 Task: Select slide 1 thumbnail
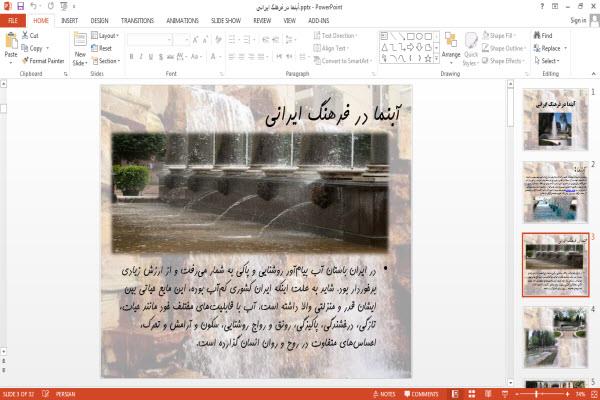[555, 119]
